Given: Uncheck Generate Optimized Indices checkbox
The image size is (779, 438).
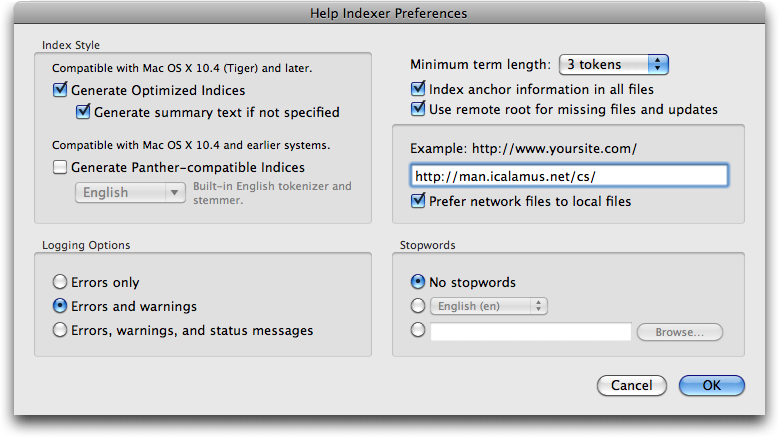Looking at the screenshot, I should [60, 91].
